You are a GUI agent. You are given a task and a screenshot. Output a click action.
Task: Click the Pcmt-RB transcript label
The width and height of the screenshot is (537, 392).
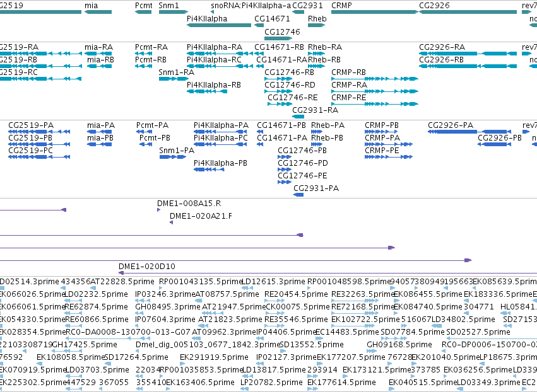[150, 59]
